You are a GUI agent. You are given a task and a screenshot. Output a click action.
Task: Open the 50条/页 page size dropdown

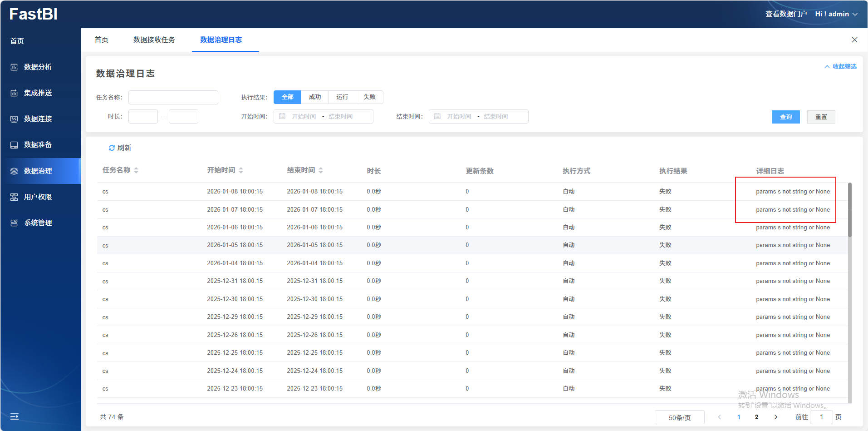[679, 417]
